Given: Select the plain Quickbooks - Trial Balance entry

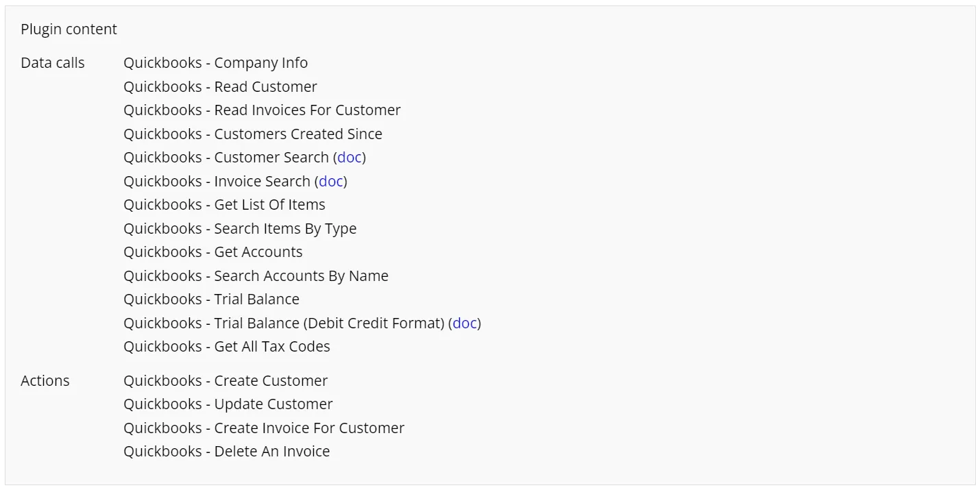Looking at the screenshot, I should 211,299.
